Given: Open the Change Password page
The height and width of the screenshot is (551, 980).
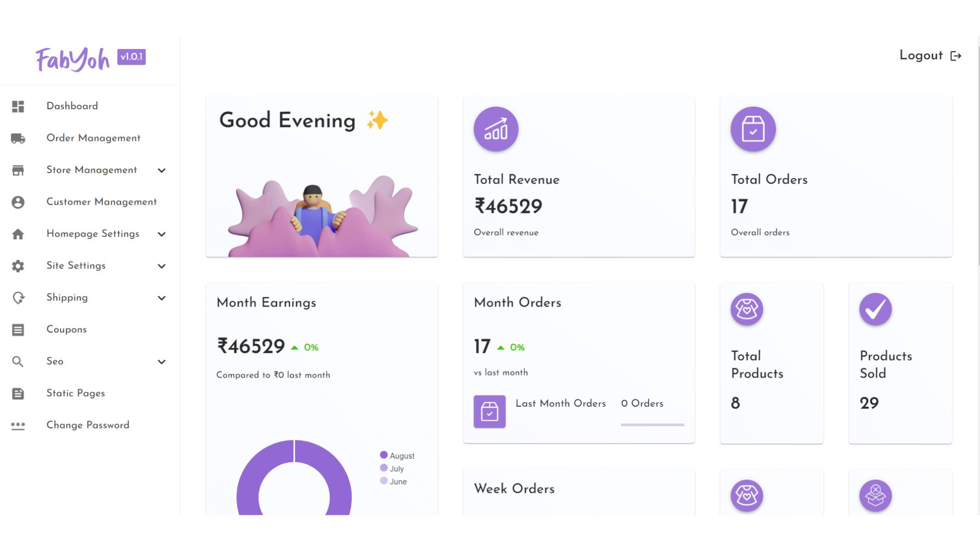Looking at the screenshot, I should (88, 425).
